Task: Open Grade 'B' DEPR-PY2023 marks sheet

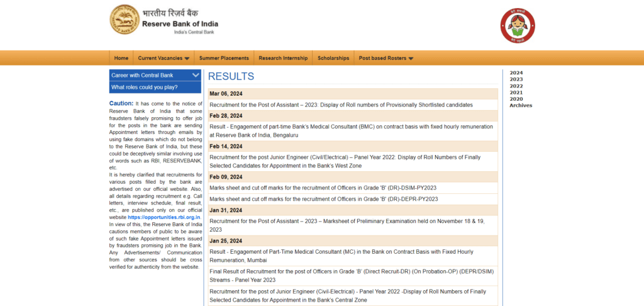Action: click(x=324, y=199)
